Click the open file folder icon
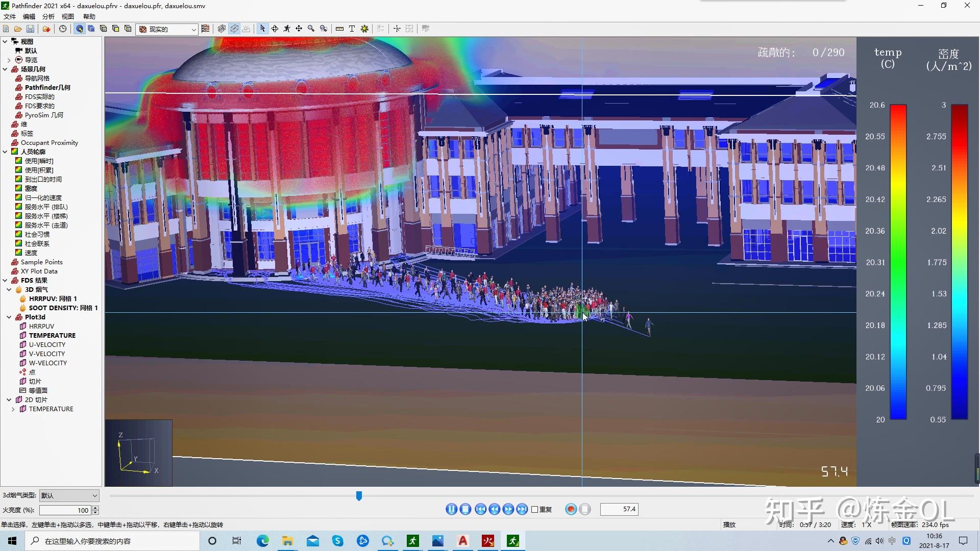This screenshot has width=980, height=551. [18, 29]
